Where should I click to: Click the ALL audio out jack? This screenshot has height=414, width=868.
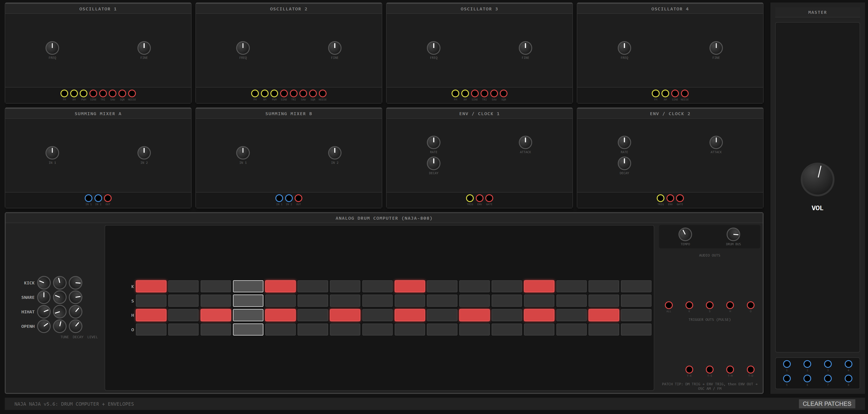coord(669,305)
